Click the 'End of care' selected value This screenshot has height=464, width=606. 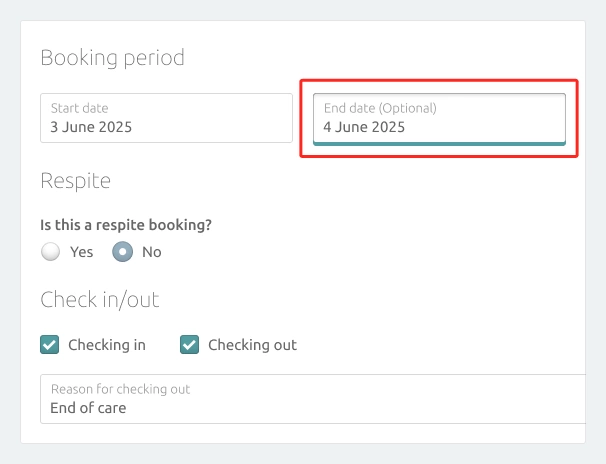click(x=88, y=408)
